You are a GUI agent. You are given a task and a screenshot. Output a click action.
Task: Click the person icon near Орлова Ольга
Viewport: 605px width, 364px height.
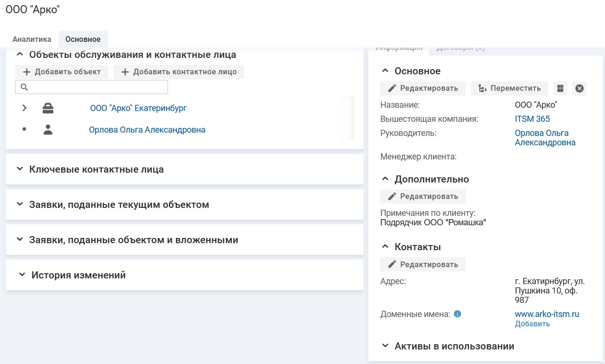click(x=48, y=130)
